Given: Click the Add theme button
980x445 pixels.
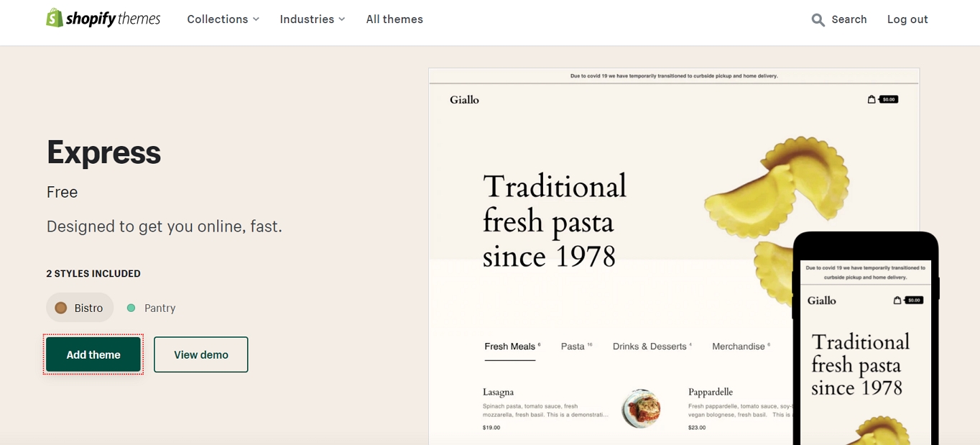Looking at the screenshot, I should point(93,354).
